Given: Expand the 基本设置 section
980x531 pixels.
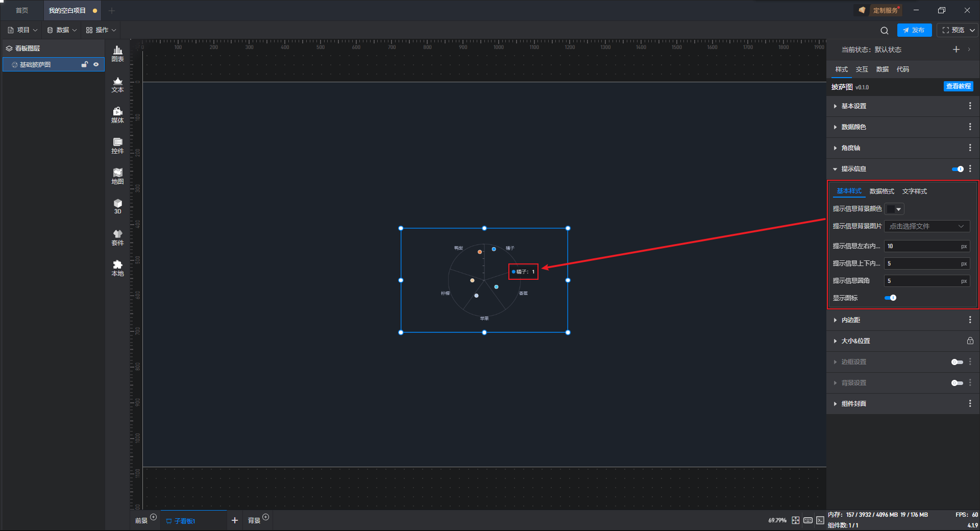Looking at the screenshot, I should pyautogui.click(x=835, y=106).
